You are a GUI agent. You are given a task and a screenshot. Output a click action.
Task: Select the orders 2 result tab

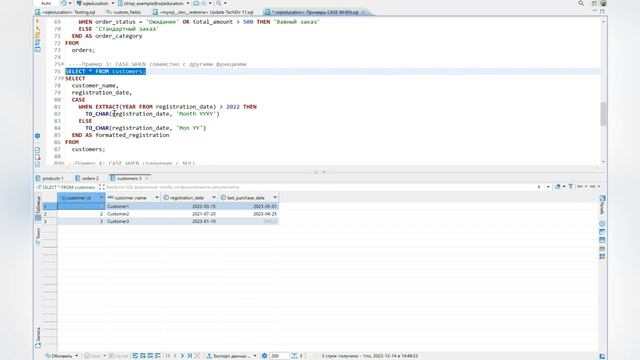point(87,178)
